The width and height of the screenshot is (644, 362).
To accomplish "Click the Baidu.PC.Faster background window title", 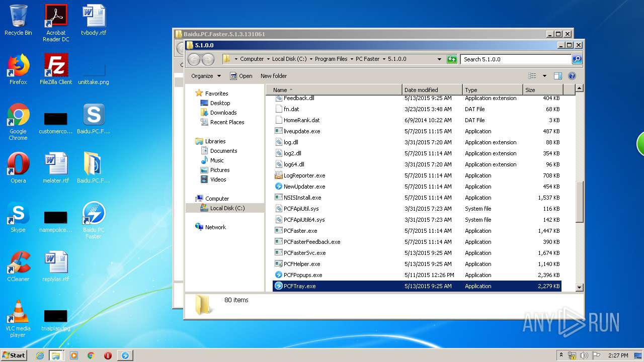I will click(224, 34).
